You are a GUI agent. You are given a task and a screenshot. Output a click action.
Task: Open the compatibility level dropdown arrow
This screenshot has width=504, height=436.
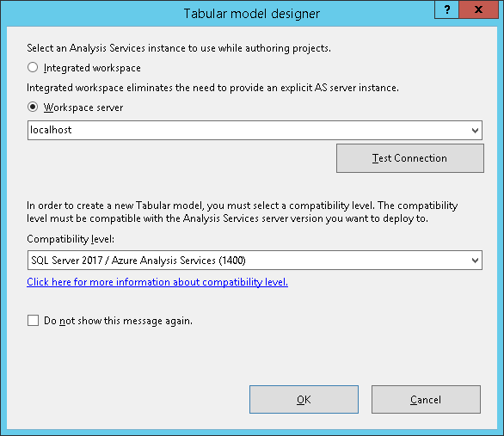tap(475, 261)
